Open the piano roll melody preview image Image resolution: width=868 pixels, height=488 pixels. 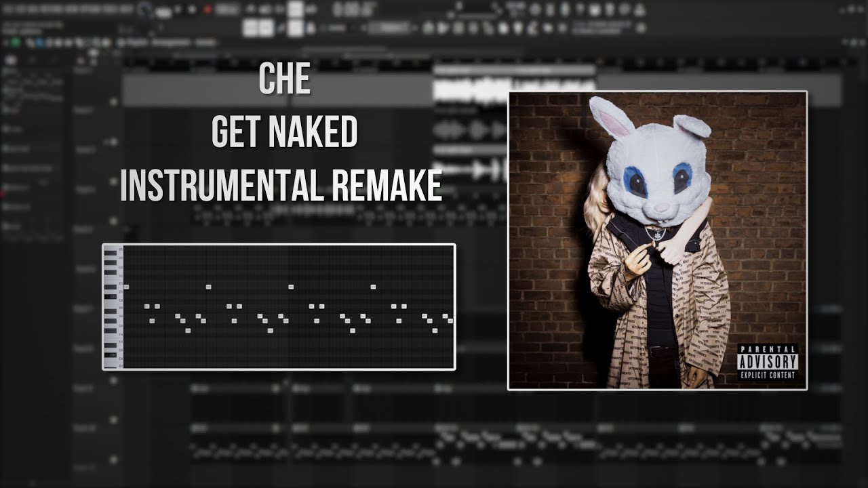279,307
